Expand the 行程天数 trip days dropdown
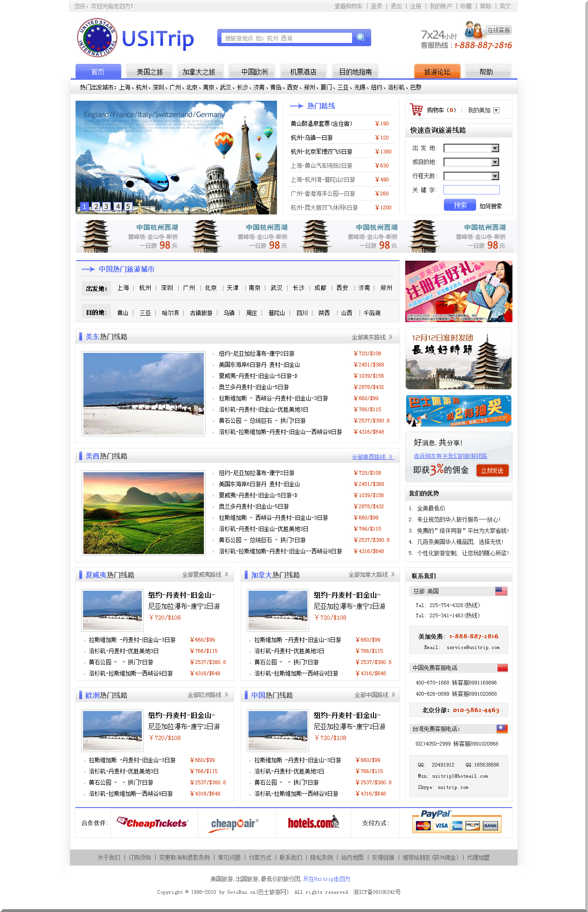588x912 pixels. pyautogui.click(x=495, y=176)
